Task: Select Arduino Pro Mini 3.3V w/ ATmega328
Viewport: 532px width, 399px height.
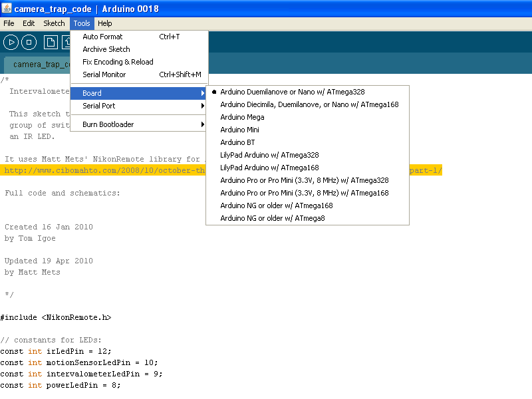Action: point(307,180)
